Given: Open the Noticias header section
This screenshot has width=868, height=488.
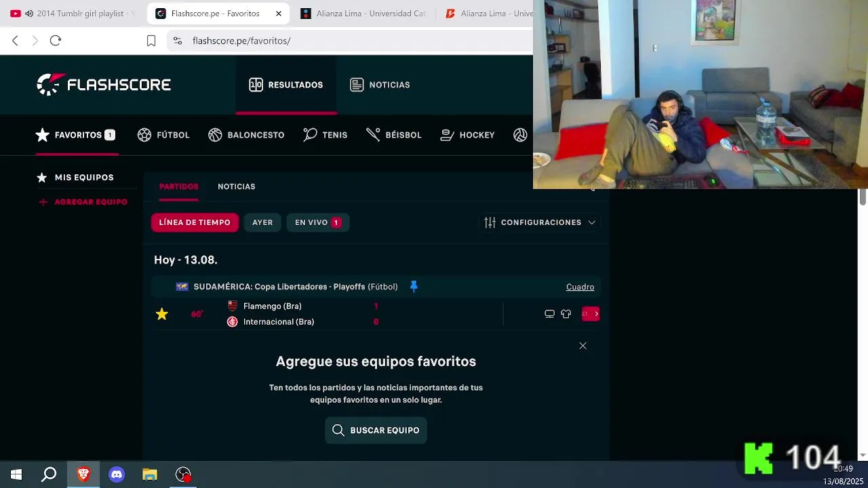Looking at the screenshot, I should click(380, 85).
